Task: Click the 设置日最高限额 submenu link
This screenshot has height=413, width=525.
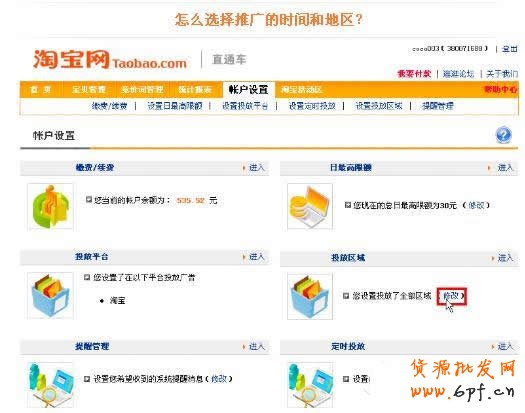Action: click(175, 106)
